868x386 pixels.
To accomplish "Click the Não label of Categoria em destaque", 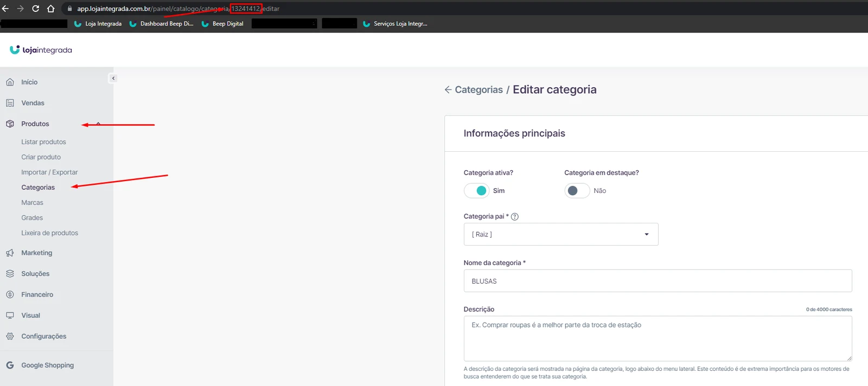I will [599, 191].
